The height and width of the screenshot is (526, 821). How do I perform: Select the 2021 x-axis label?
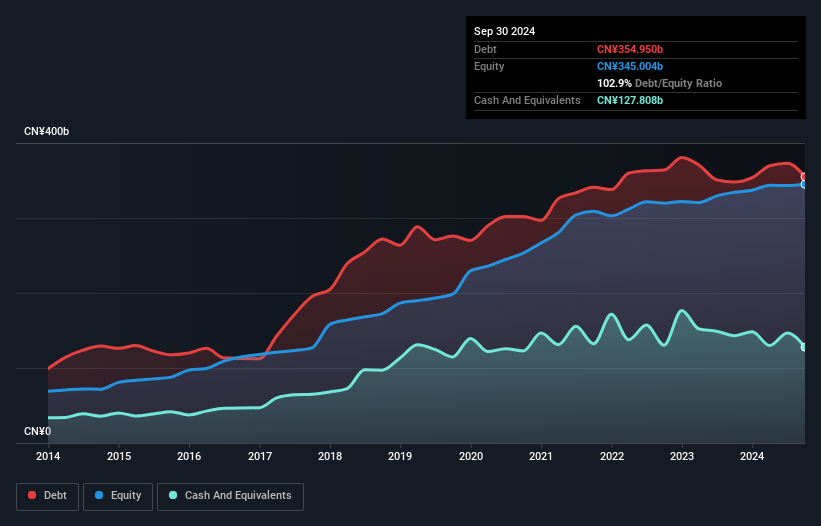541,456
